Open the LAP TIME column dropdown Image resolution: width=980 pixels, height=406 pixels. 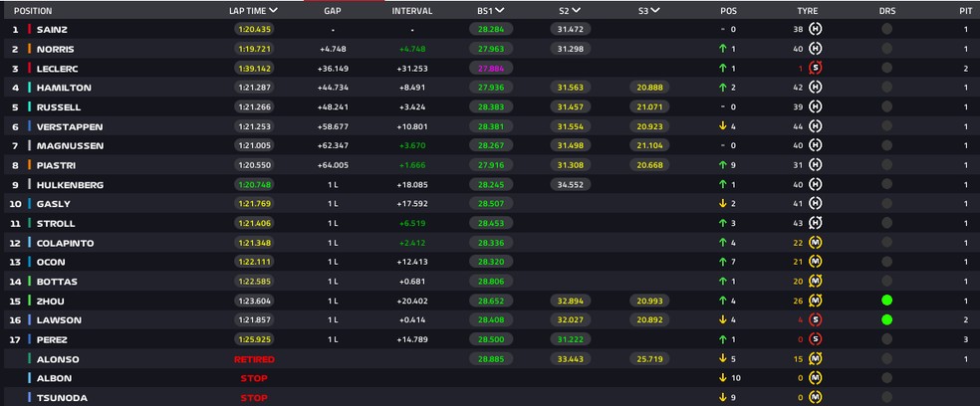273,11
